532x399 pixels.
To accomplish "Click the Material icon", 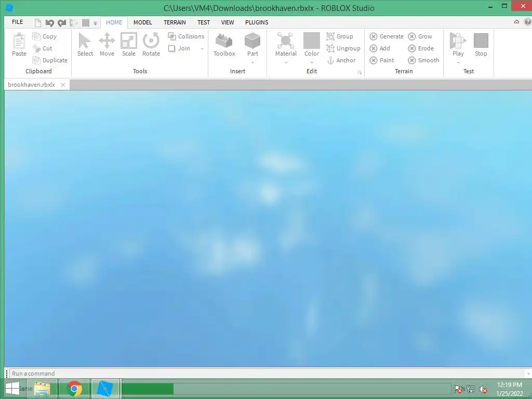I will 286,41.
